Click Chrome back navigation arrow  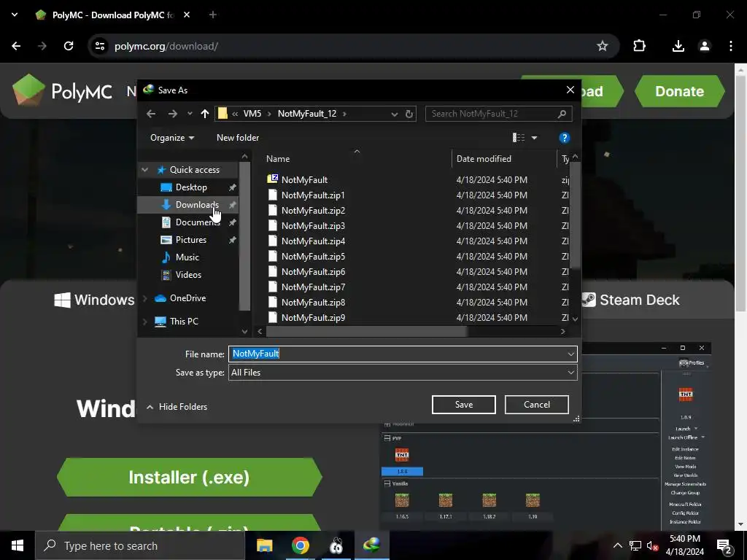point(16,46)
